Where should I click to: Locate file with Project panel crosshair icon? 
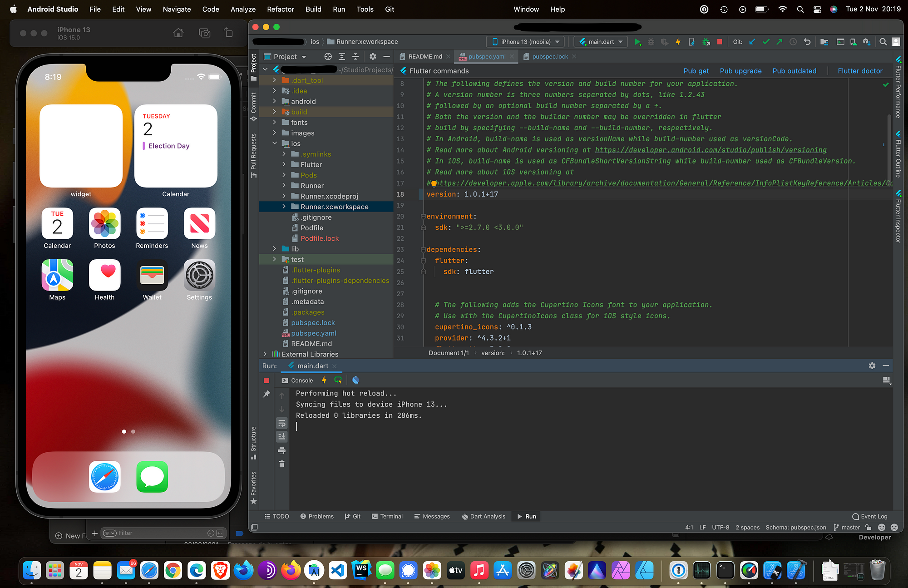coord(328,56)
